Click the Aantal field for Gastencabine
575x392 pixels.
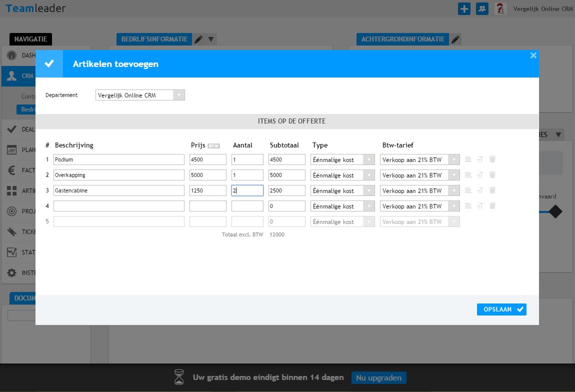[247, 190]
